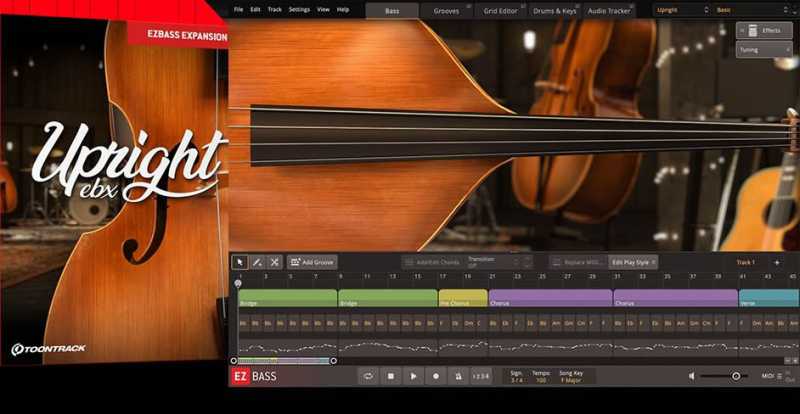Adjust the master volume slider knob
This screenshot has width=800, height=414.
tap(736, 376)
